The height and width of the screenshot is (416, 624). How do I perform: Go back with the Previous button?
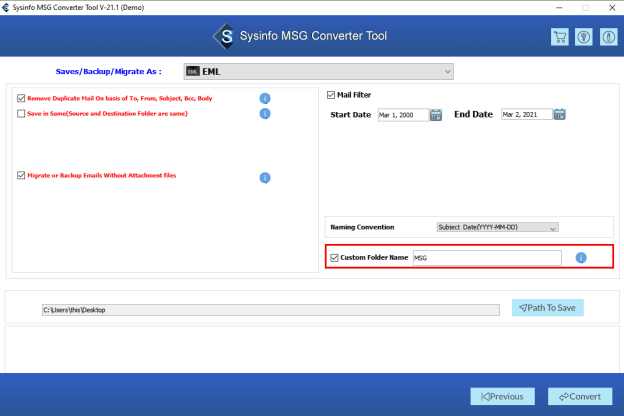tap(503, 396)
